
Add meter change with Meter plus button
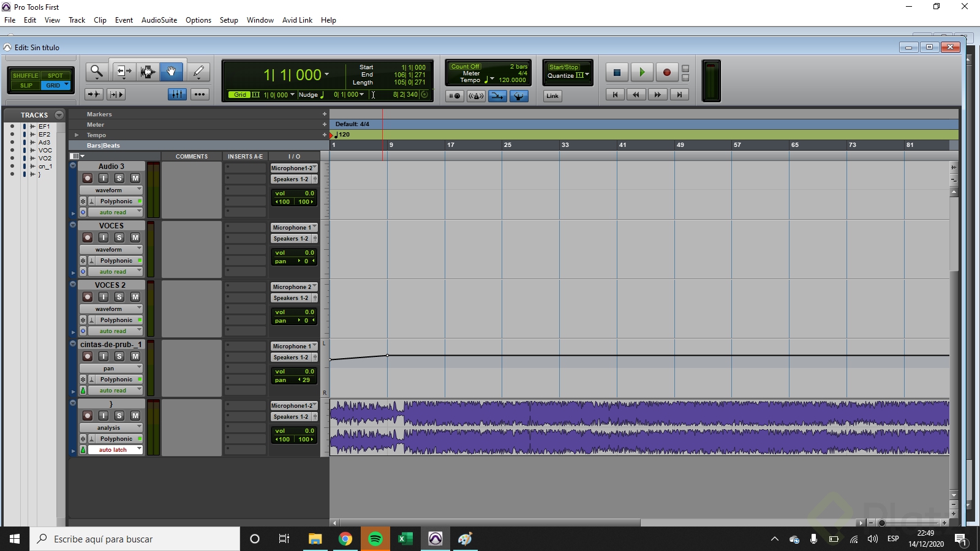[325, 125]
